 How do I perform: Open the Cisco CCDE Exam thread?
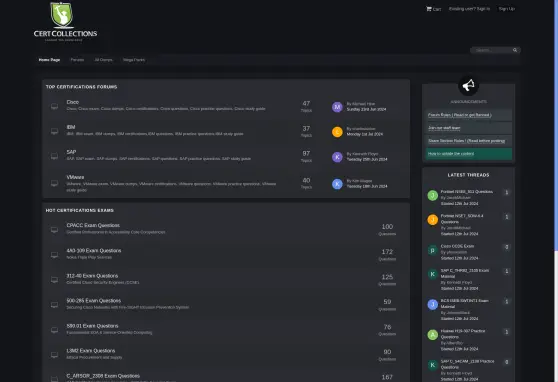(x=457, y=246)
